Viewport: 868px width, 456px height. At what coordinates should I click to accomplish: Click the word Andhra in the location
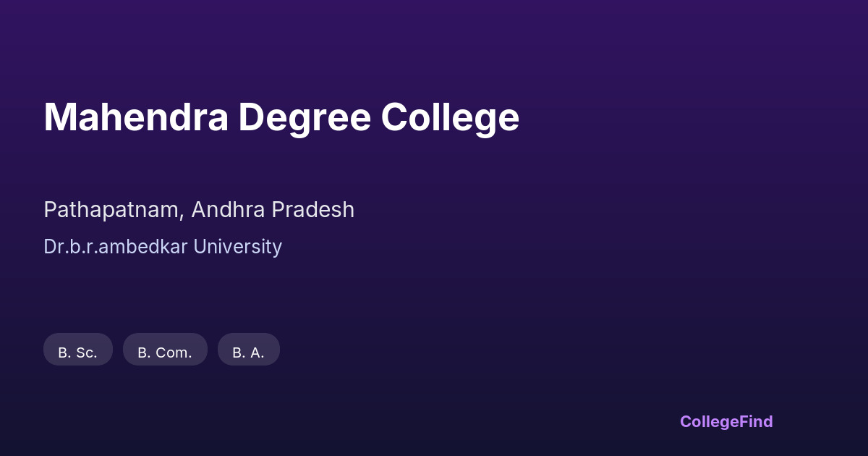click(229, 210)
